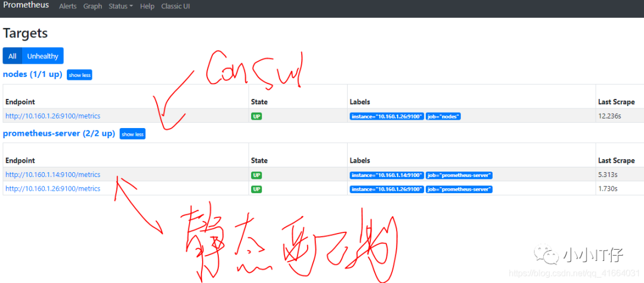Click the nodes (1/1 up) heading link
Viewport: 644px width, 283px height.
pyautogui.click(x=32, y=74)
